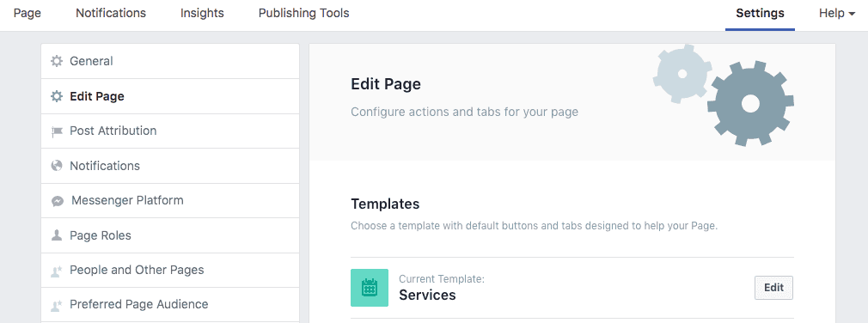
Task: Open the Help dropdown menu
Action: coord(836,13)
